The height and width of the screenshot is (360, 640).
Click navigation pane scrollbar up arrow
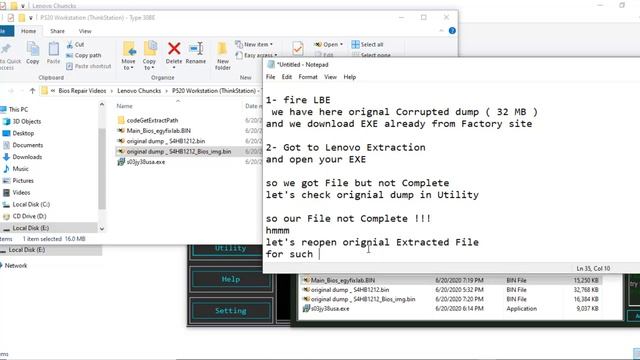[102, 104]
